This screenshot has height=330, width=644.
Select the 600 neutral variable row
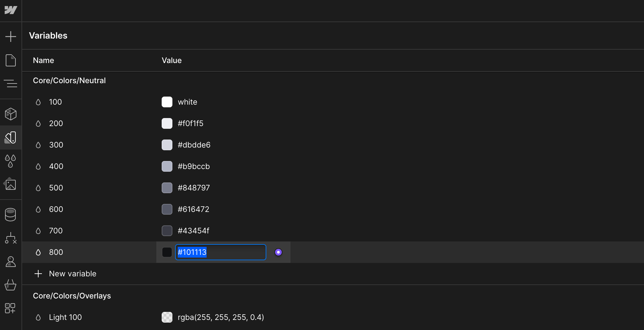point(94,209)
